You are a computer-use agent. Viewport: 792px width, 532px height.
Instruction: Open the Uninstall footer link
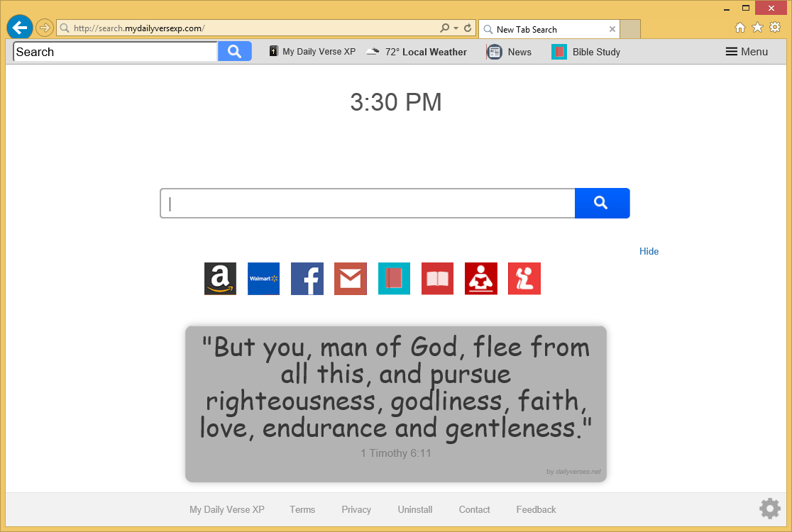[x=414, y=510]
